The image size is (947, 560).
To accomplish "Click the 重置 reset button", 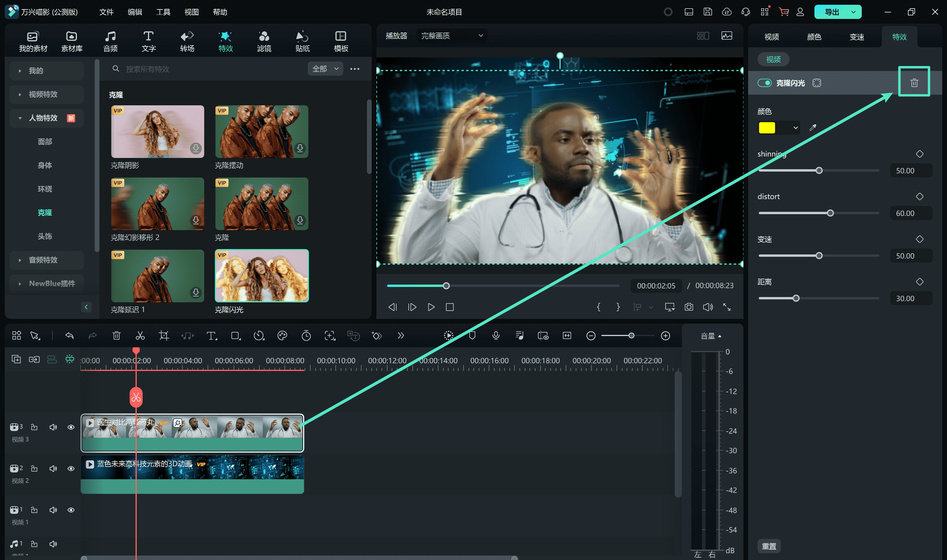I will click(769, 546).
